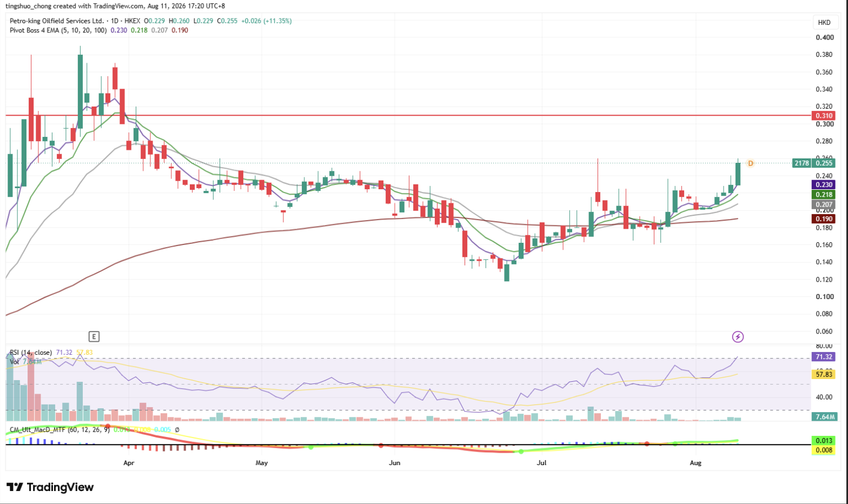
Task: Click the 0.360 price scale label
Action: click(825, 72)
